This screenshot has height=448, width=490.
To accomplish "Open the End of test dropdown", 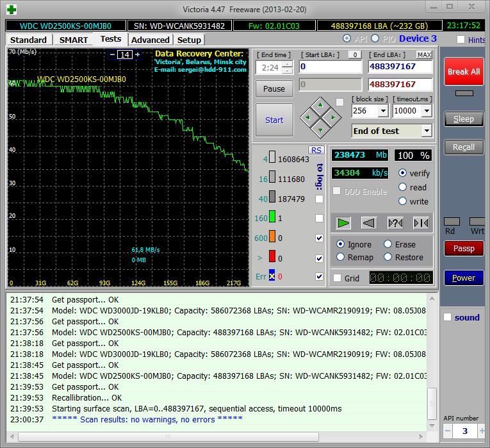I will click(x=427, y=131).
